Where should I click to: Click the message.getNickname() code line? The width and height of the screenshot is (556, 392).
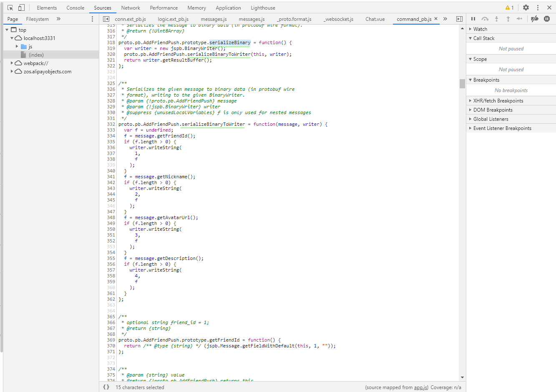(x=159, y=177)
